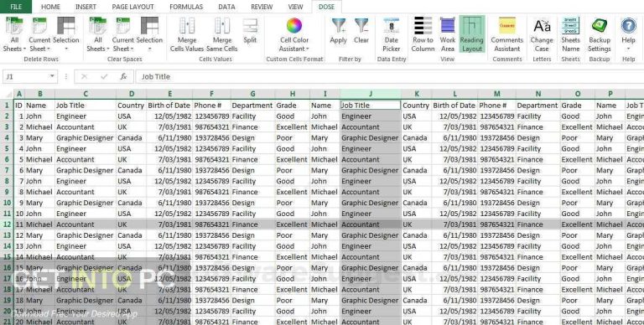644x325 pixels.
Task: Switch to the PAGE LAYOUT tab
Action: (132, 7)
